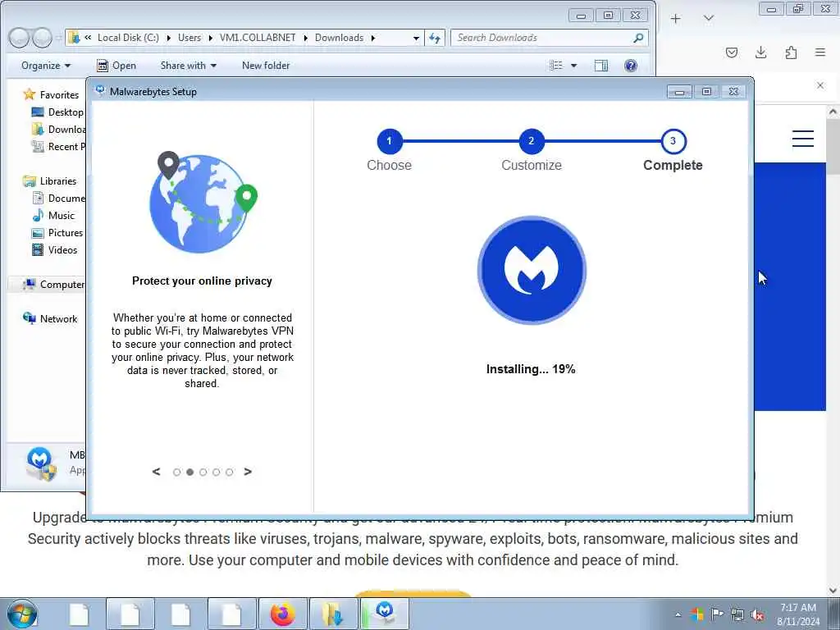Screen dimensions: 840x630
Task: Go to next slide in Malwarebytes carousel
Action: pyautogui.click(x=248, y=472)
